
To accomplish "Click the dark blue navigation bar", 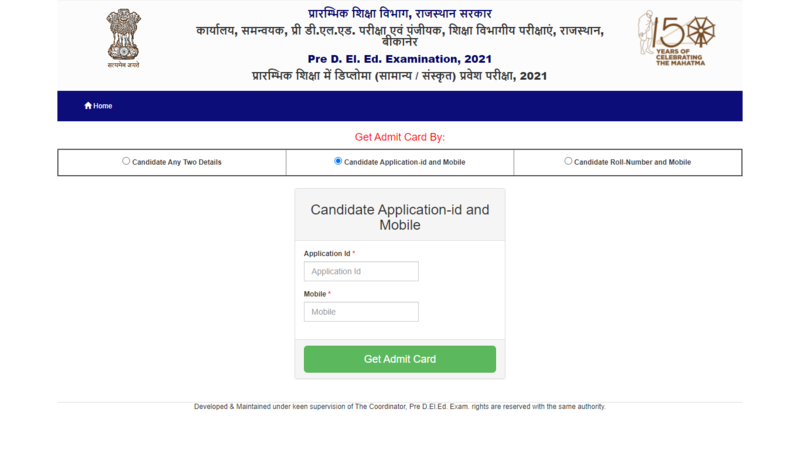I will click(x=399, y=106).
